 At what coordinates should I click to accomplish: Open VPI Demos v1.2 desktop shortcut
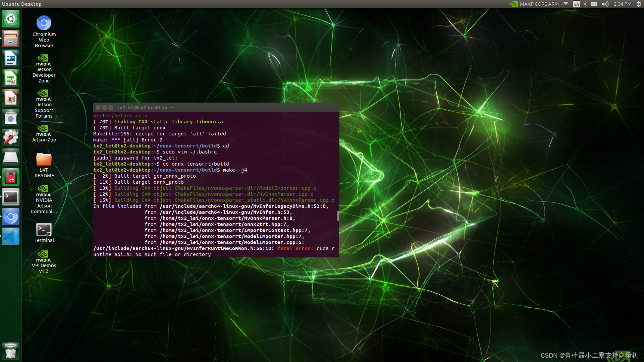pyautogui.click(x=44, y=262)
